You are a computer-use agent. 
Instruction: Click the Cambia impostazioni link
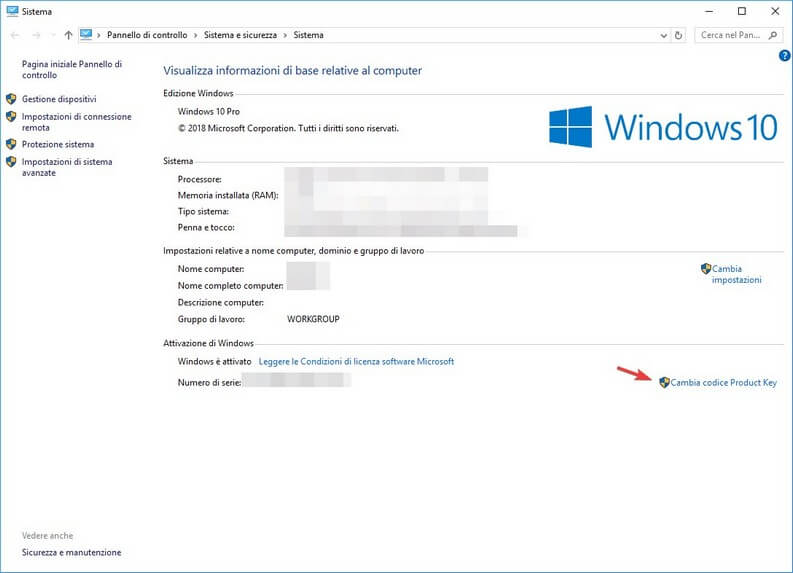[736, 274]
